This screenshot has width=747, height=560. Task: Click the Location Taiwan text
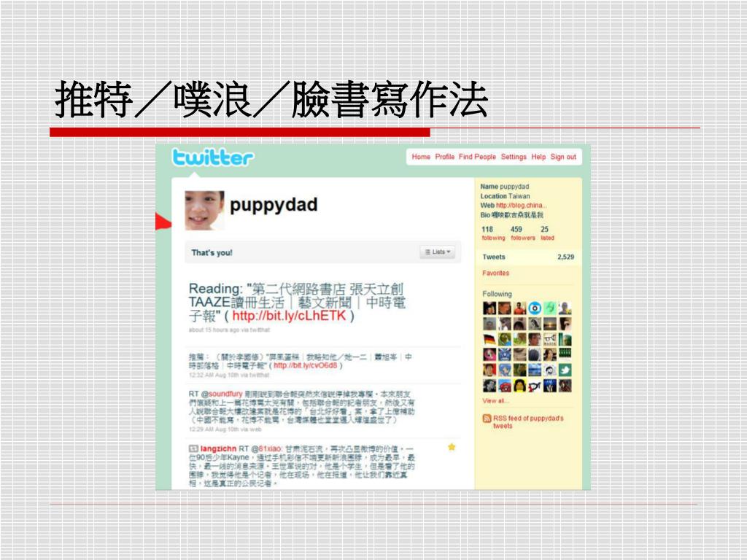(x=505, y=195)
